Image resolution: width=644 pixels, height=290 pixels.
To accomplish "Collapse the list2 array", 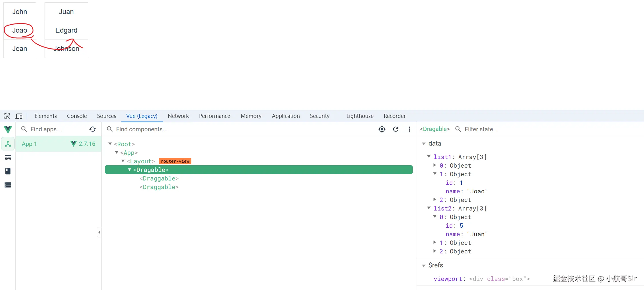I will pyautogui.click(x=429, y=208).
